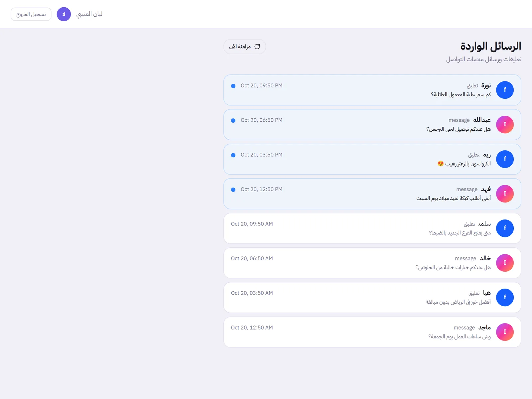
Task: Click Instagram icon on خالد's message
Action: [505, 263]
